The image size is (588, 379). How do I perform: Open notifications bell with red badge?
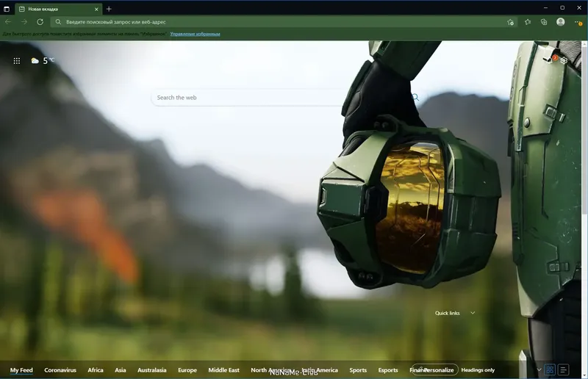click(551, 59)
